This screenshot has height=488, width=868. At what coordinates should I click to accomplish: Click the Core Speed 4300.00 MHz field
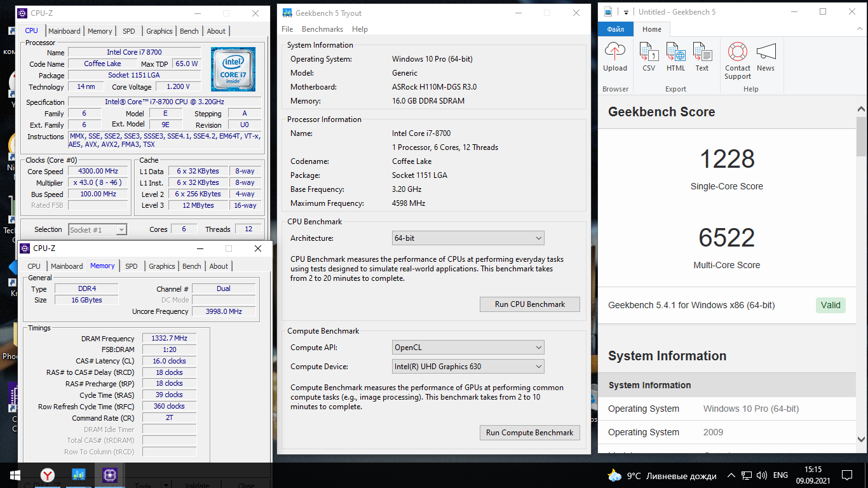98,172
